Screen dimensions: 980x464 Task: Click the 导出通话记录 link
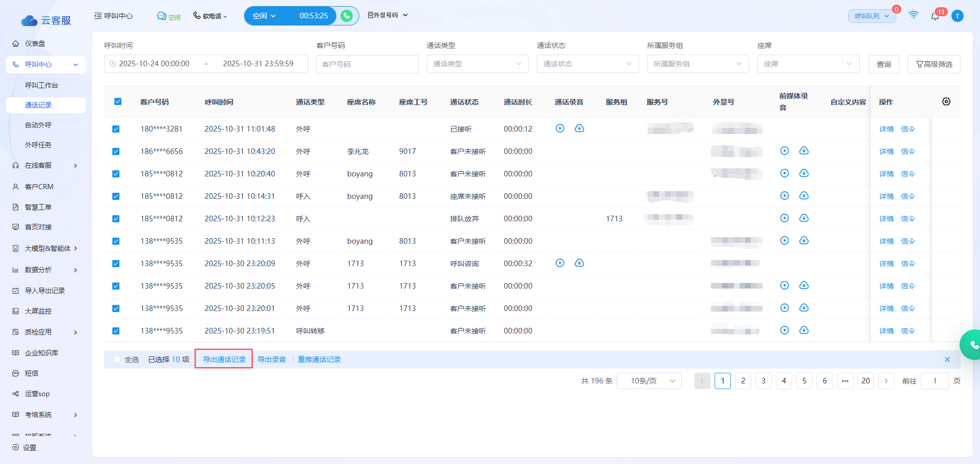tap(224, 359)
